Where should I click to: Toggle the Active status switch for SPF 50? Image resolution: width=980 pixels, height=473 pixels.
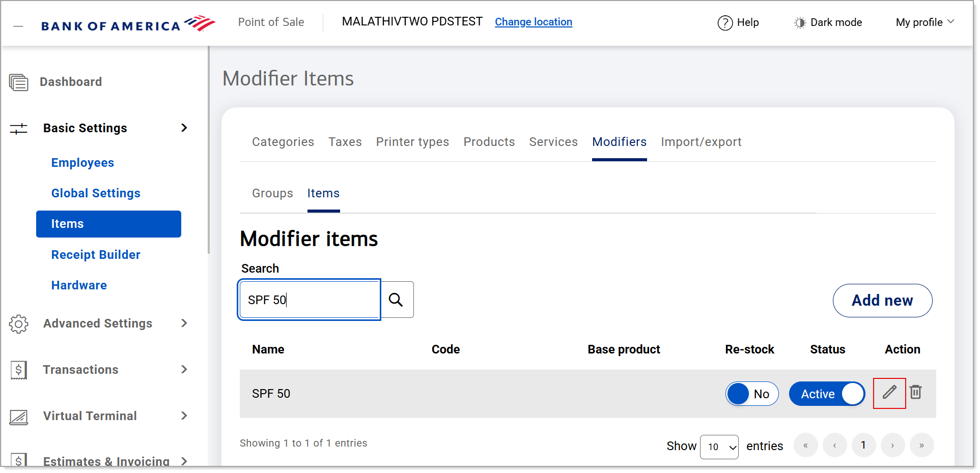[827, 394]
